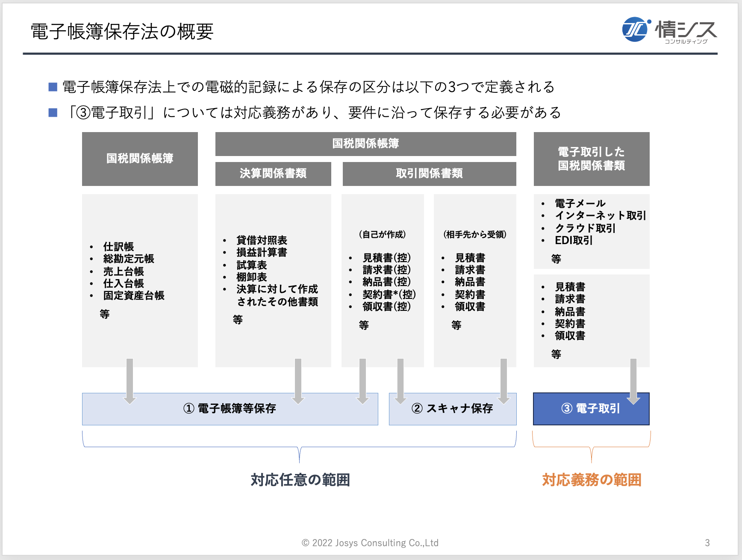742x560 pixels.
Task: Select the slide title 電子帳簿保存法の概要
Action: click(x=122, y=32)
